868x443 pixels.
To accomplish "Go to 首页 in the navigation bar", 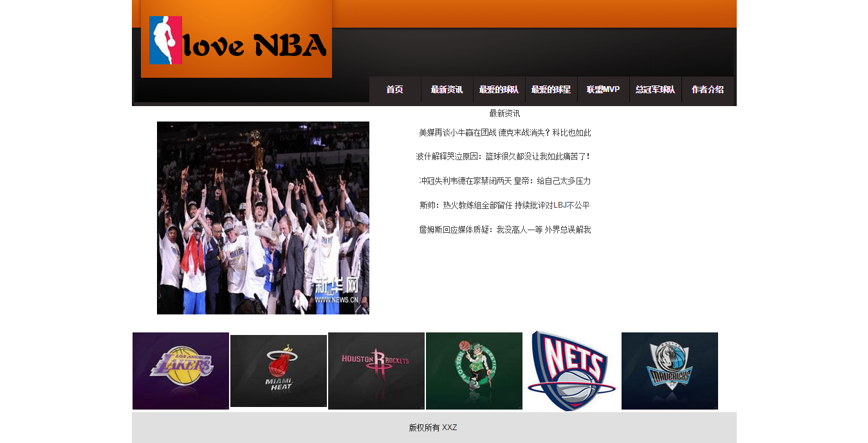I will (x=394, y=90).
